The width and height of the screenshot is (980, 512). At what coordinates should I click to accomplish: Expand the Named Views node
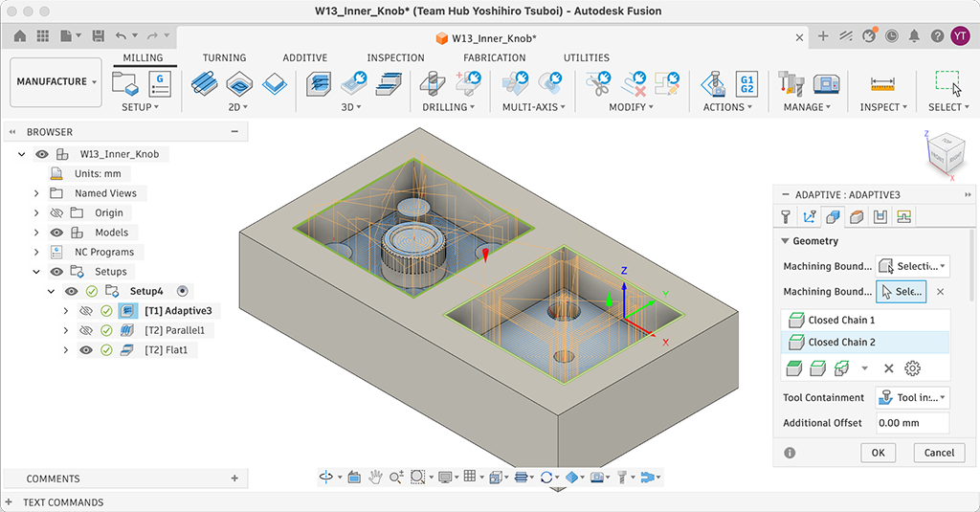click(36, 193)
